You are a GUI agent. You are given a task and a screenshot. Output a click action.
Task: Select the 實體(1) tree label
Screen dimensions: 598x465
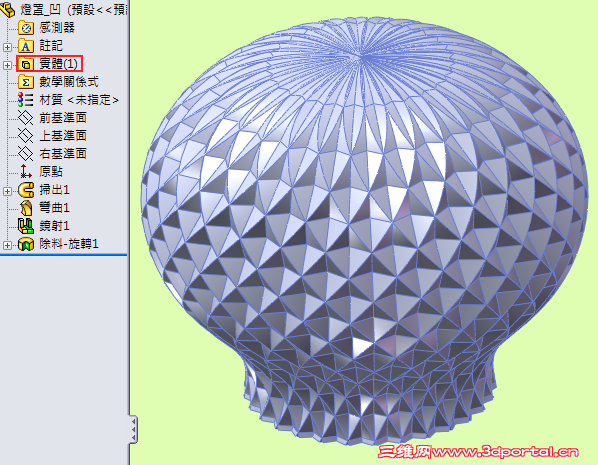pyautogui.click(x=58, y=64)
